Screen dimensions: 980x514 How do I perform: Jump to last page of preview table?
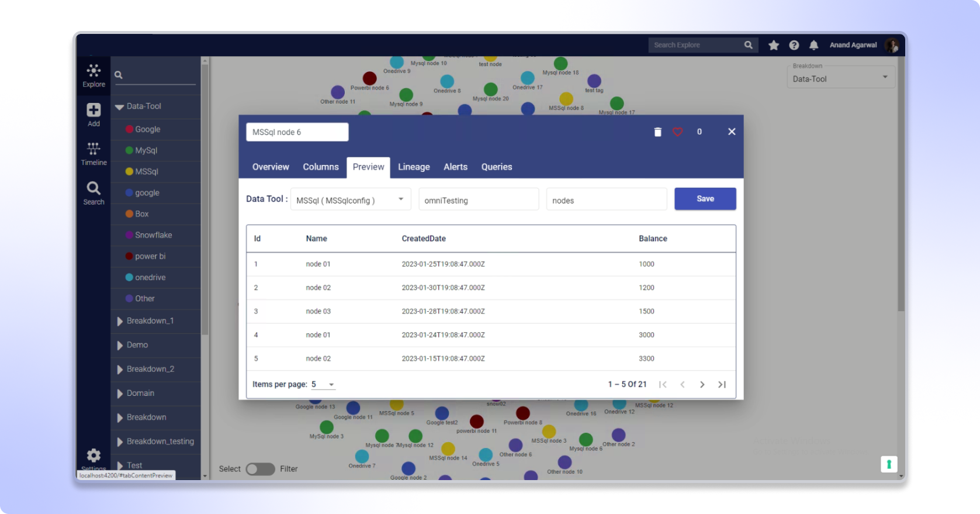[722, 385]
